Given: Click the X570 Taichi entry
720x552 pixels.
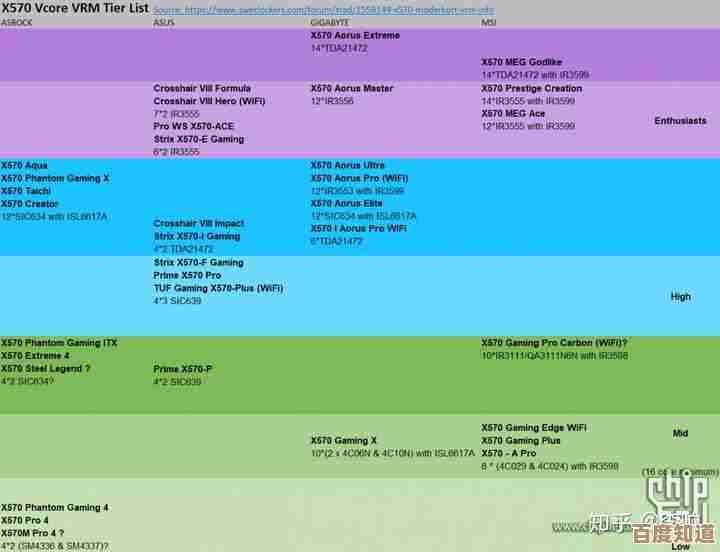Looking at the screenshot, I should (26, 191).
